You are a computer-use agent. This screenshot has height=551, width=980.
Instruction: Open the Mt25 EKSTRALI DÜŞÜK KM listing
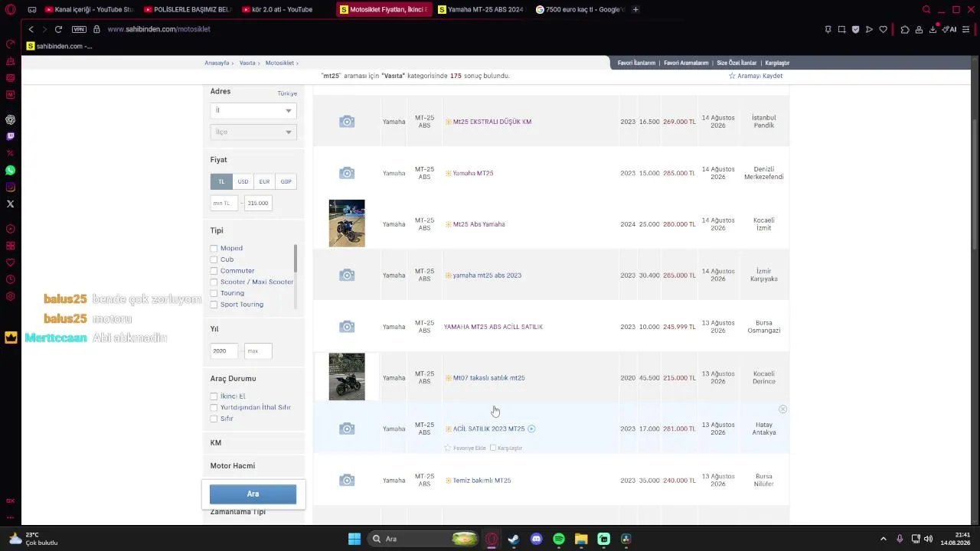click(x=492, y=122)
